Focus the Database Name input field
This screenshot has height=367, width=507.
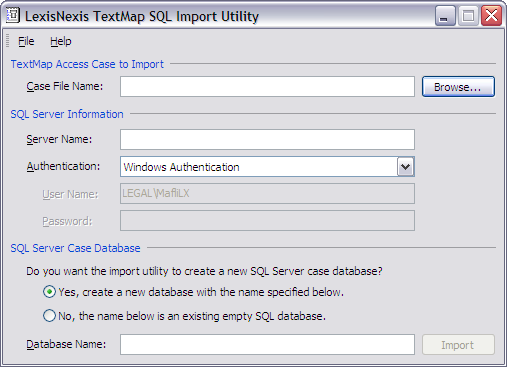pos(267,345)
